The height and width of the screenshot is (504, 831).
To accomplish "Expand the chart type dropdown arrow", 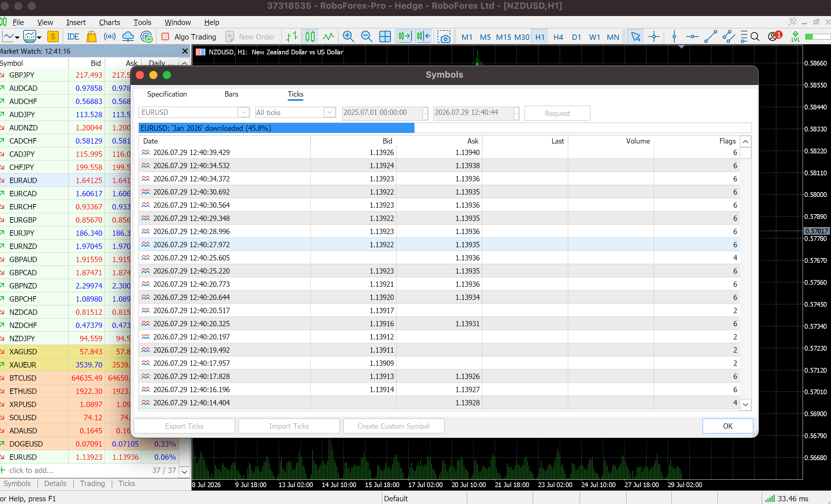I will click(17, 37).
